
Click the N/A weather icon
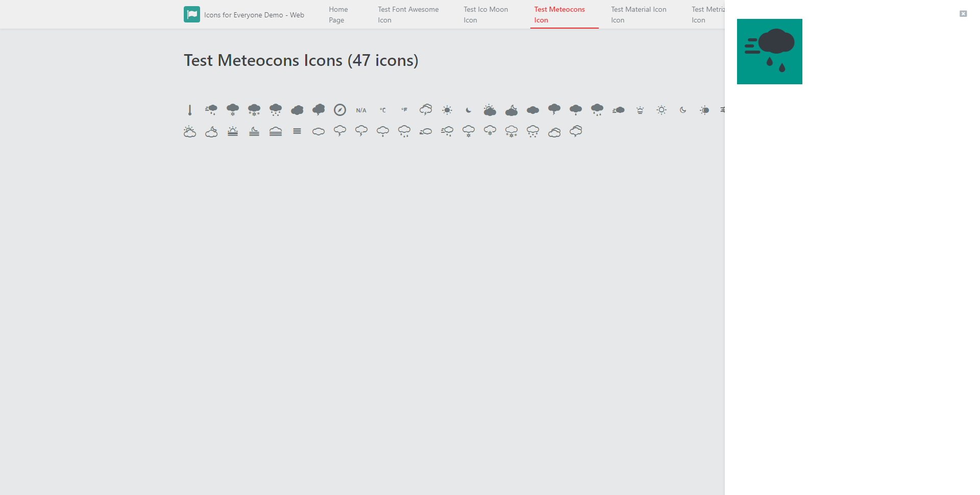361,110
